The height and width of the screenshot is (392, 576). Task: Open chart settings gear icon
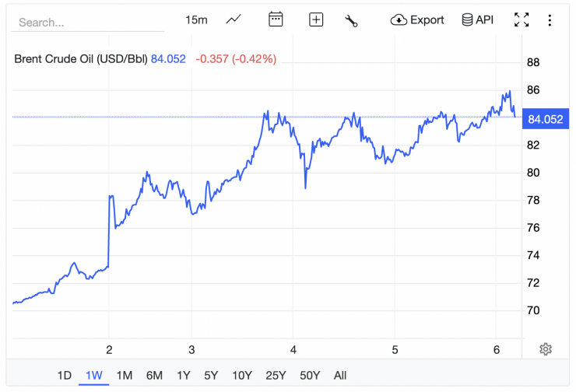(x=546, y=349)
